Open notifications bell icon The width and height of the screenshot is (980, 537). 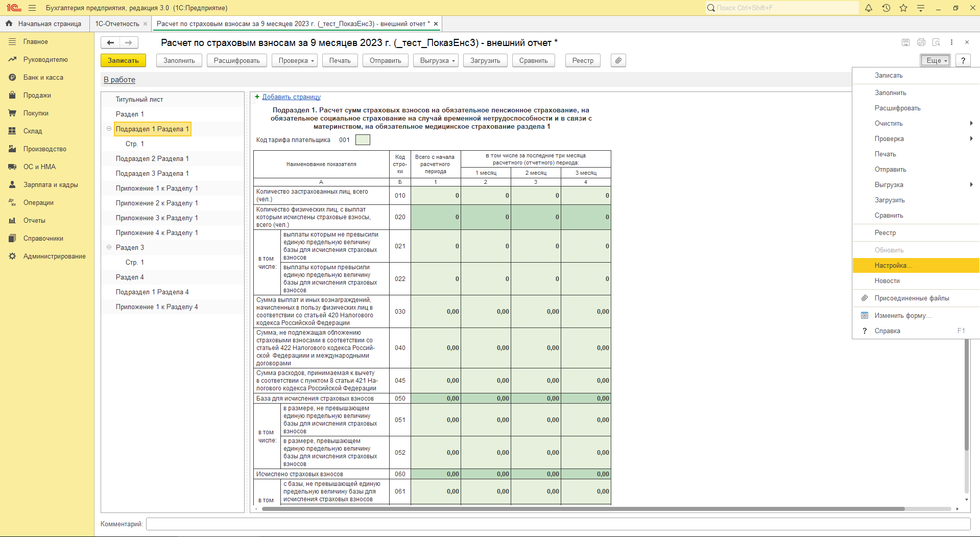click(x=868, y=8)
